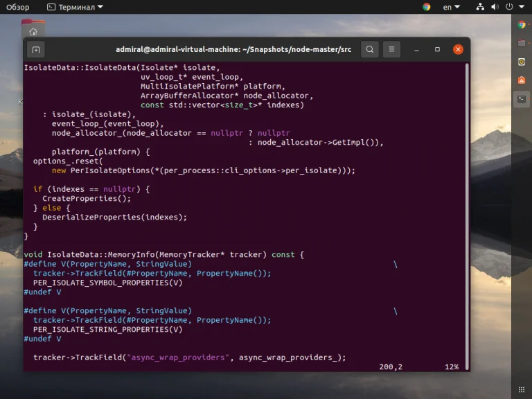Open Files manager in the dock
The image size is (532, 399).
pyautogui.click(x=522, y=43)
